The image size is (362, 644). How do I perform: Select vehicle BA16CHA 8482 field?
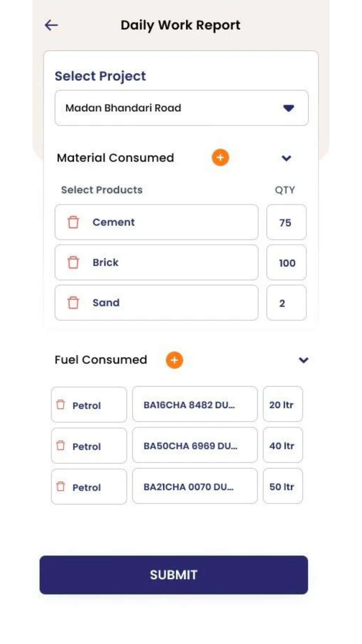click(x=195, y=405)
